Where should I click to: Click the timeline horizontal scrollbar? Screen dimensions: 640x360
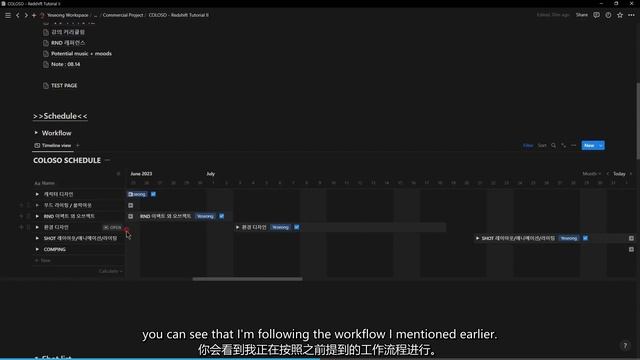pyautogui.click(x=247, y=279)
